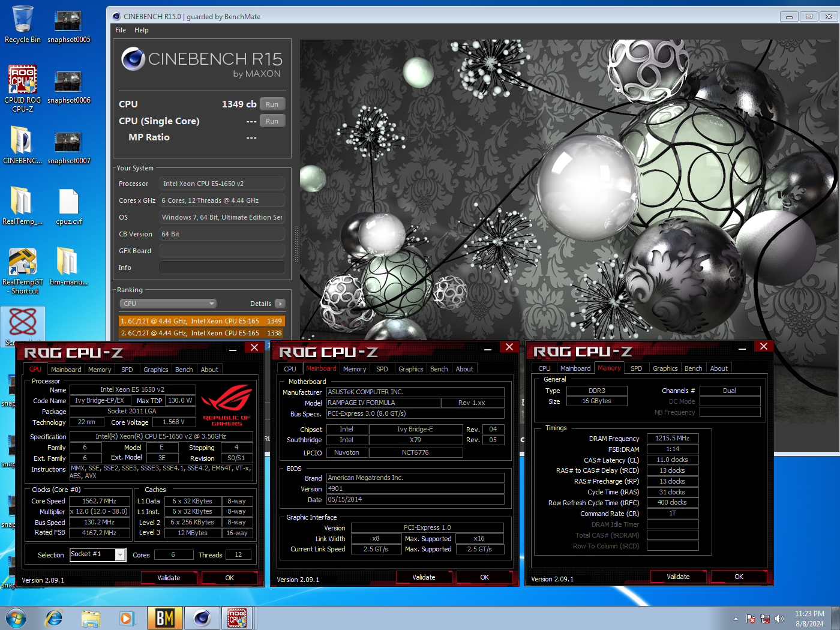
Task: Run the CPU Single Core benchmark
Action: coord(272,121)
